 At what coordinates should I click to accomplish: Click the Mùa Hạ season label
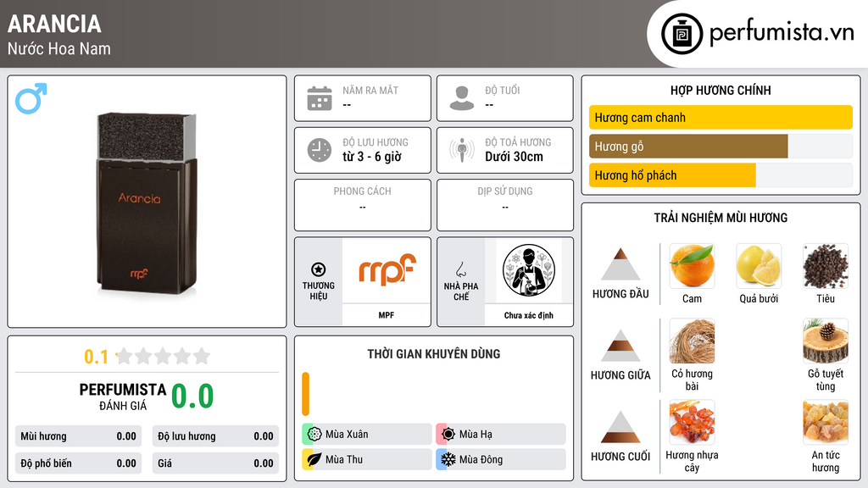pyautogui.click(x=476, y=435)
